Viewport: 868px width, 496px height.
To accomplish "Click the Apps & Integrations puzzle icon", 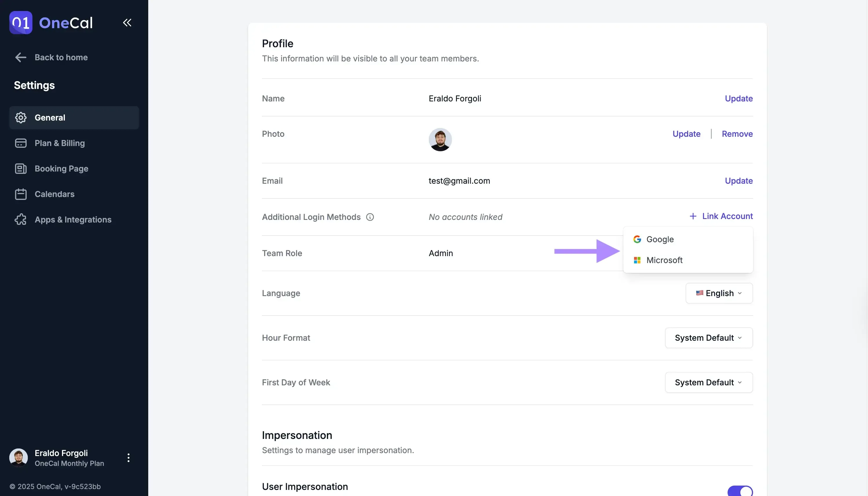I will pyautogui.click(x=21, y=219).
